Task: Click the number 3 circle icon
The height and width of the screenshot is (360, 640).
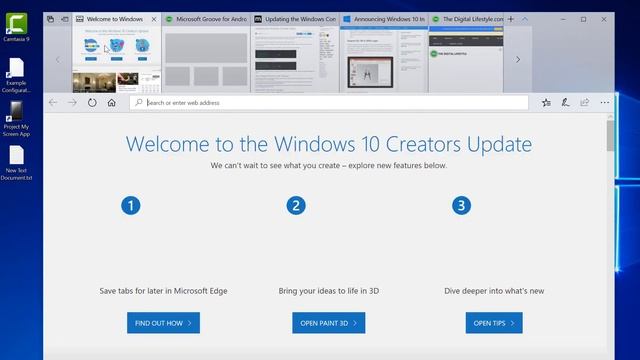Action: tap(461, 205)
